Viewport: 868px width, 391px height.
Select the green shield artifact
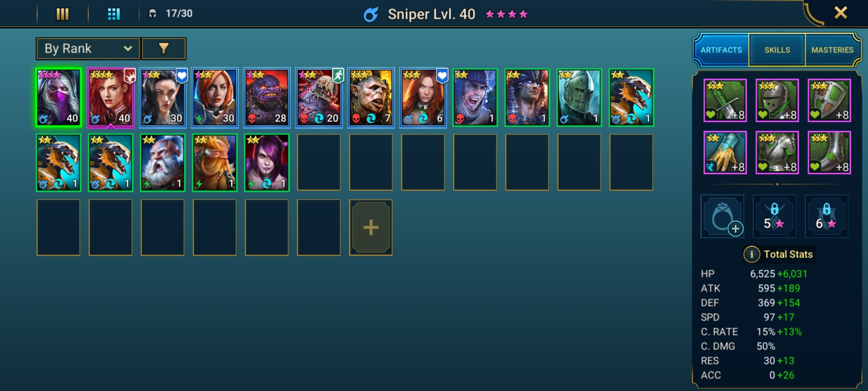[x=829, y=100]
